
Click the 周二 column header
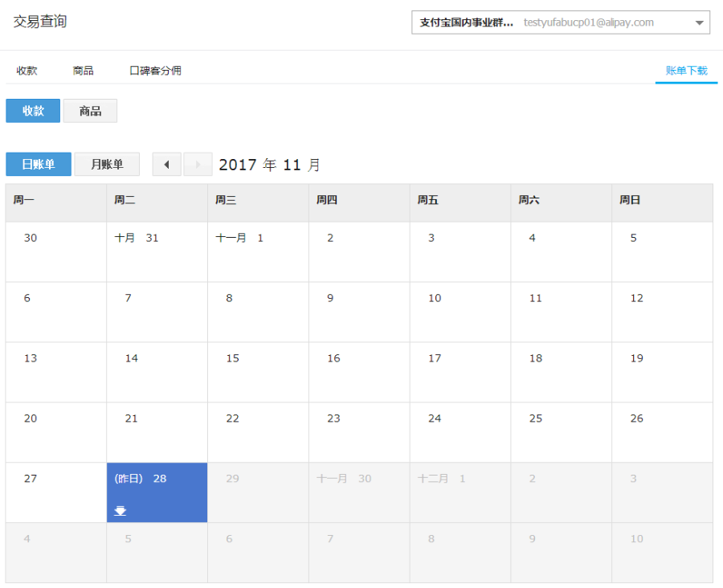click(x=157, y=203)
